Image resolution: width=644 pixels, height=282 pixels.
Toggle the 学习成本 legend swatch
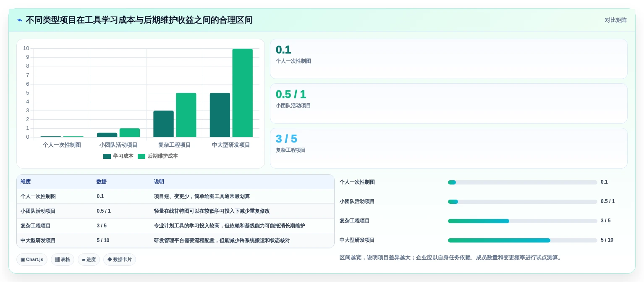(107, 156)
